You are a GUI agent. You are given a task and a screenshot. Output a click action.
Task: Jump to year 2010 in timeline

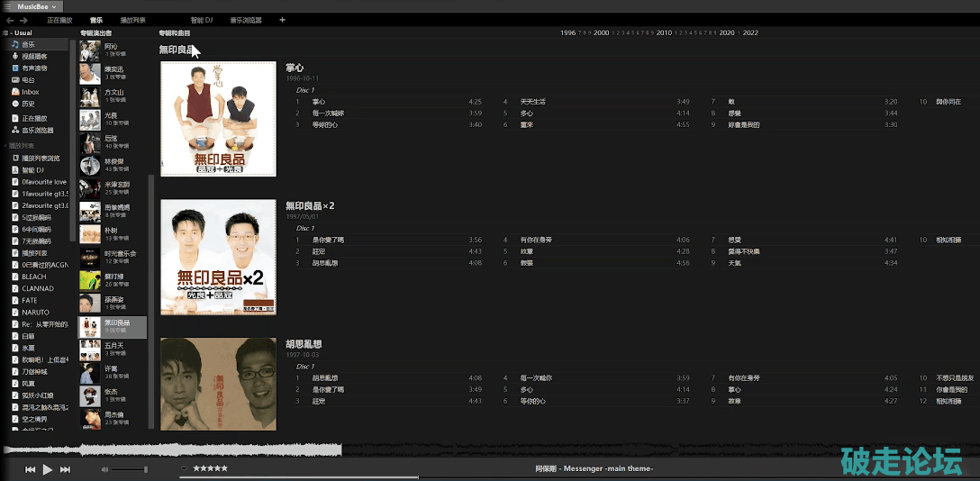click(664, 32)
